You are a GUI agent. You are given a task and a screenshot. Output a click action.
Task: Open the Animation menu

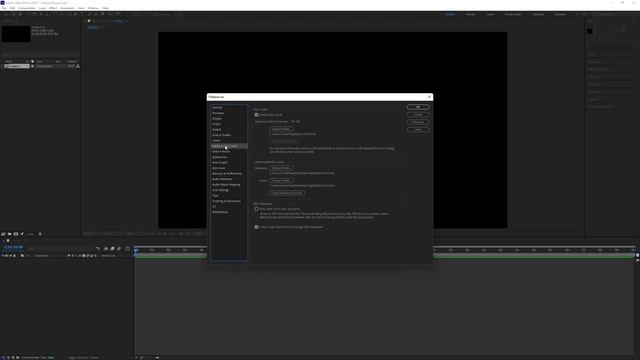pyautogui.click(x=67, y=8)
